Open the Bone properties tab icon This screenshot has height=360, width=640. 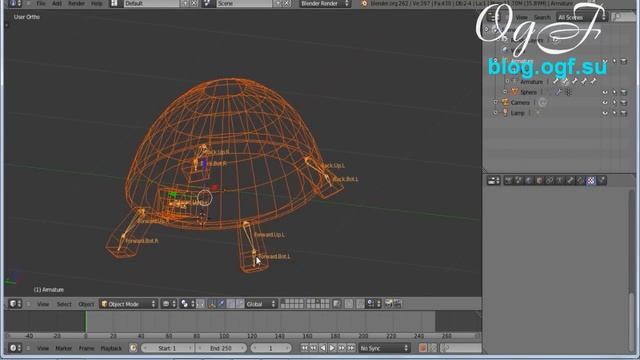pos(571,180)
